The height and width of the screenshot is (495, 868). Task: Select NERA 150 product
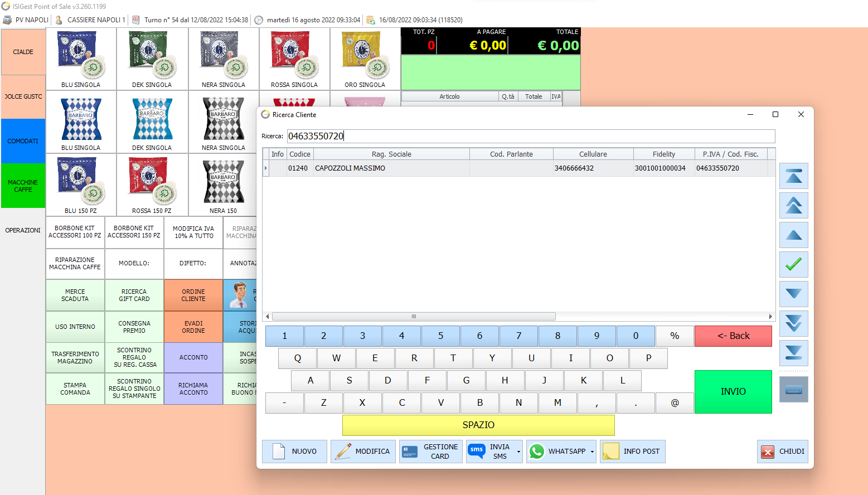224,185
